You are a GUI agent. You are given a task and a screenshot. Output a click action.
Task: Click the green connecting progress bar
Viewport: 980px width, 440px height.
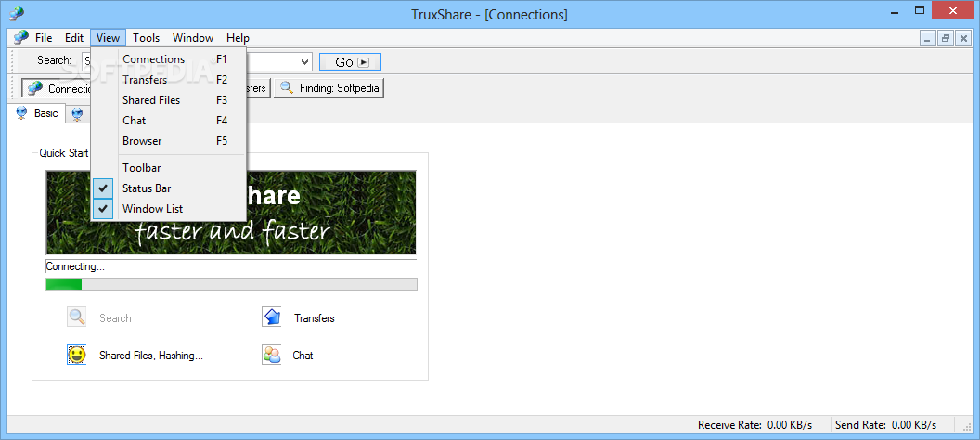point(231,284)
